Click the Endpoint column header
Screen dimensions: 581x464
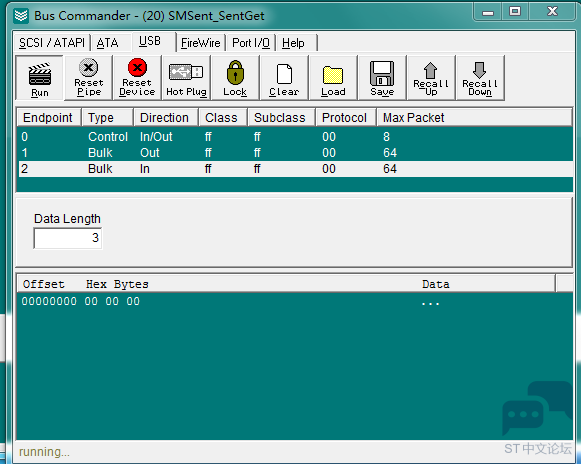[x=49, y=117]
